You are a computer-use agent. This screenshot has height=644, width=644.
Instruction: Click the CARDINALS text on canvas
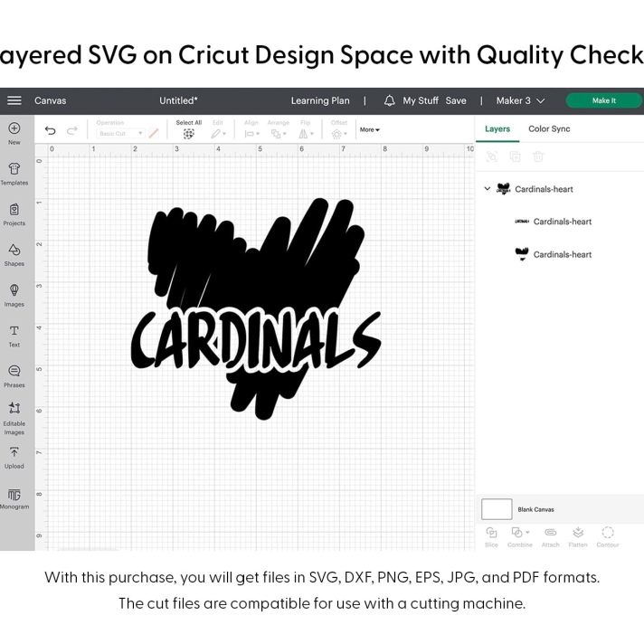(x=255, y=341)
